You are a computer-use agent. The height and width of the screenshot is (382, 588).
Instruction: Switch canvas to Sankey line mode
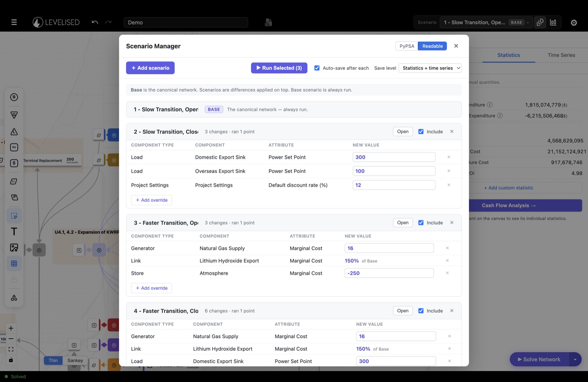(x=75, y=361)
